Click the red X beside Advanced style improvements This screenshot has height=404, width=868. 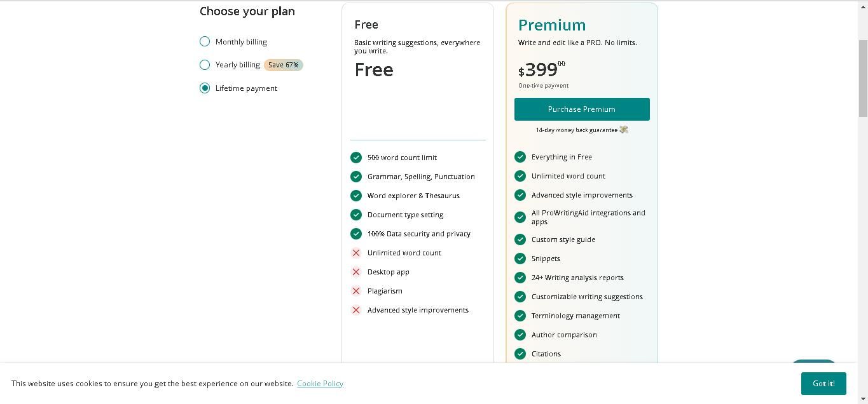[x=356, y=310]
